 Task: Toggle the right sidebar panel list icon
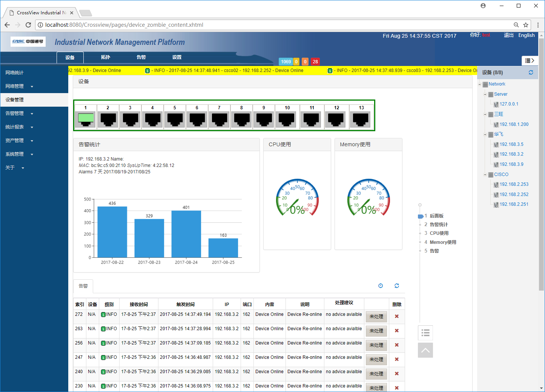[x=530, y=61]
